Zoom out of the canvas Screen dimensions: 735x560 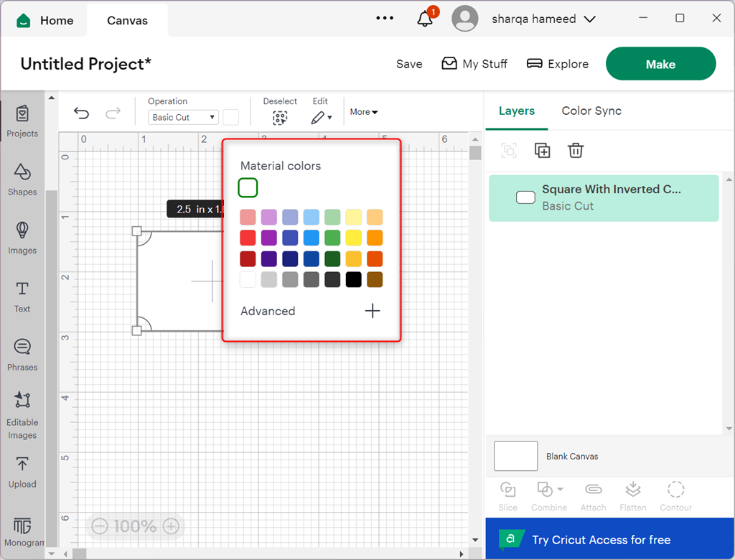(x=100, y=526)
